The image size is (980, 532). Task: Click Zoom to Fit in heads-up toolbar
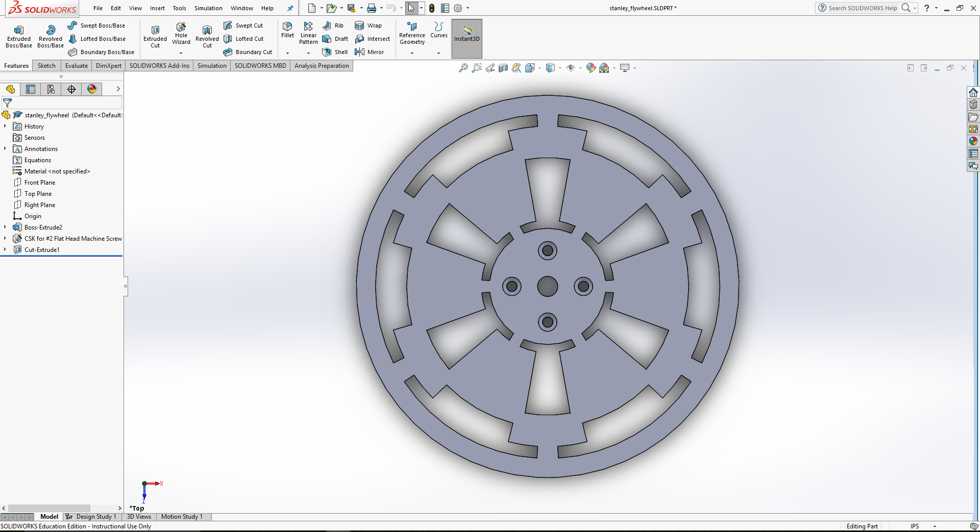[x=463, y=67]
